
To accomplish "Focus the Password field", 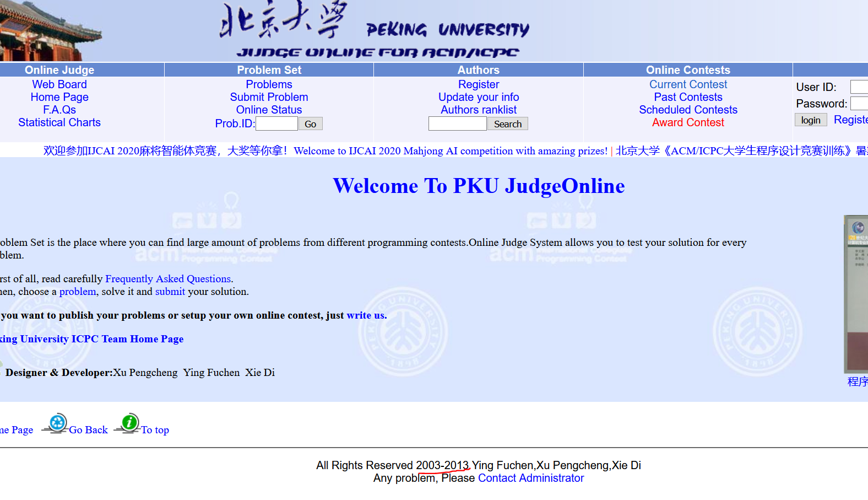I will pos(859,104).
